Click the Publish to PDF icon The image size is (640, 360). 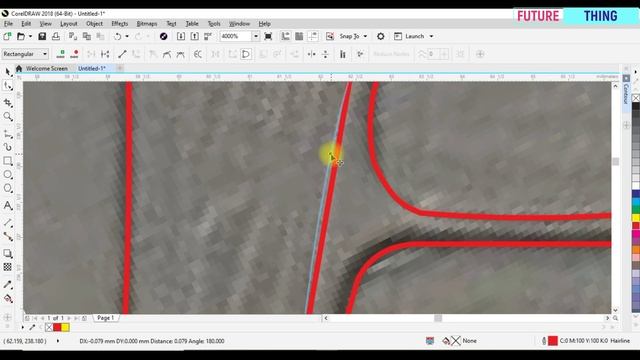click(208, 36)
